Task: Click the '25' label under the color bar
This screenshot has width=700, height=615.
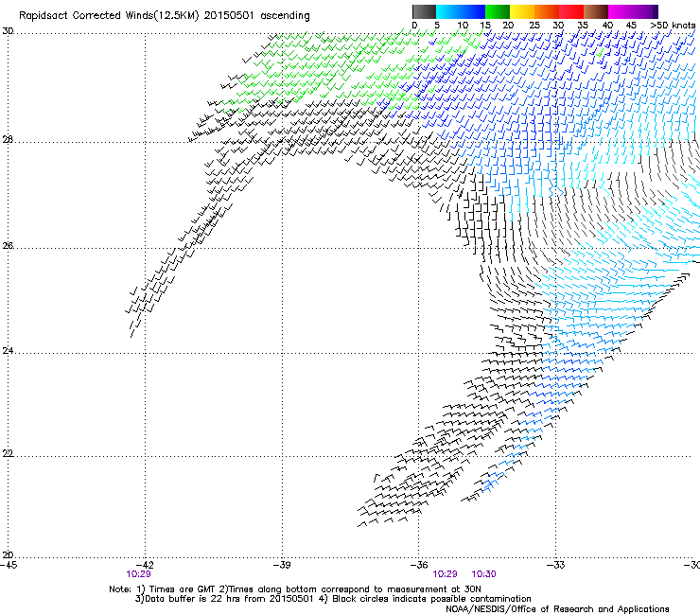Action: tap(534, 26)
